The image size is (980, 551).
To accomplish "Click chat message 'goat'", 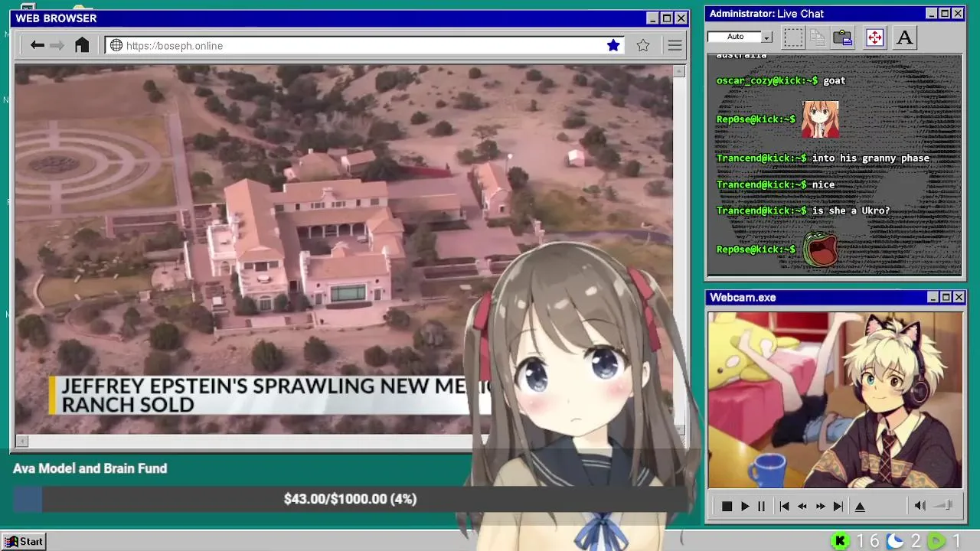I will (x=835, y=80).
